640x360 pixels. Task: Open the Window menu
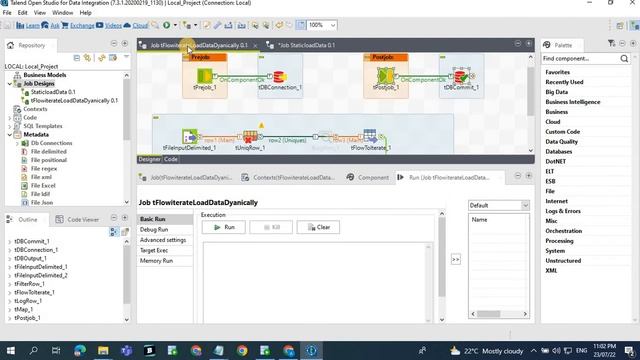pyautogui.click(x=62, y=13)
